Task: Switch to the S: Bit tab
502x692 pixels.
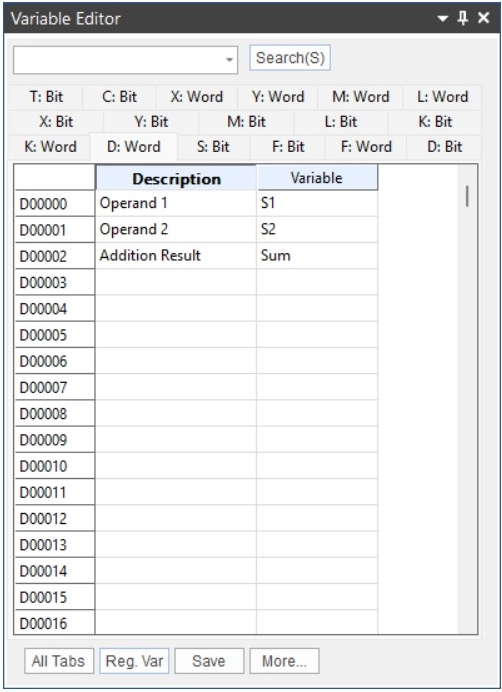Action: 213,147
